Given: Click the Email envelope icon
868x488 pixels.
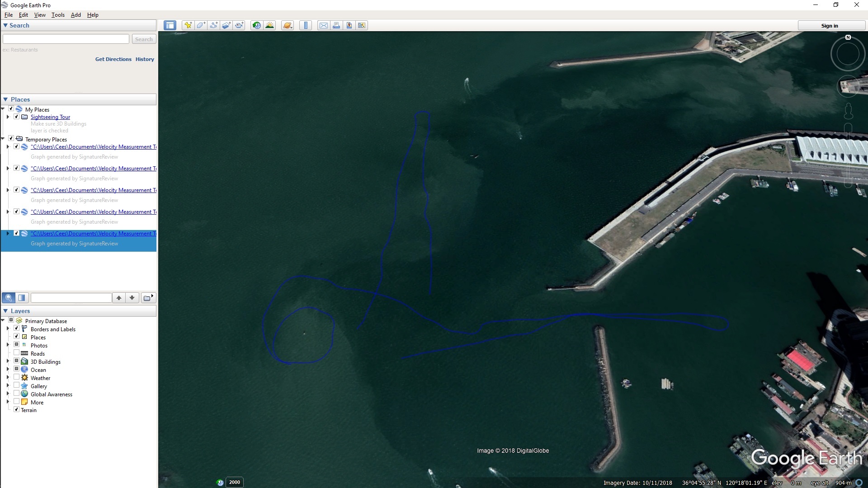Looking at the screenshot, I should tap(324, 25).
